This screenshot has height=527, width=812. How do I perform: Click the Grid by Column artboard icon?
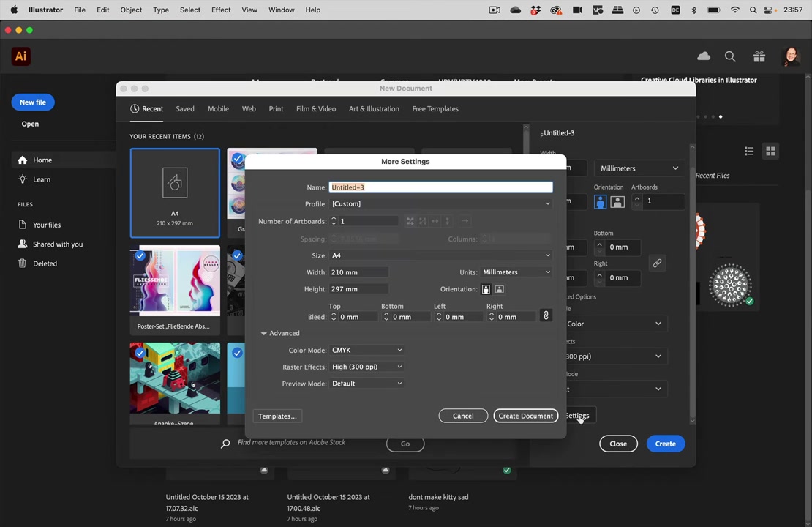(423, 221)
